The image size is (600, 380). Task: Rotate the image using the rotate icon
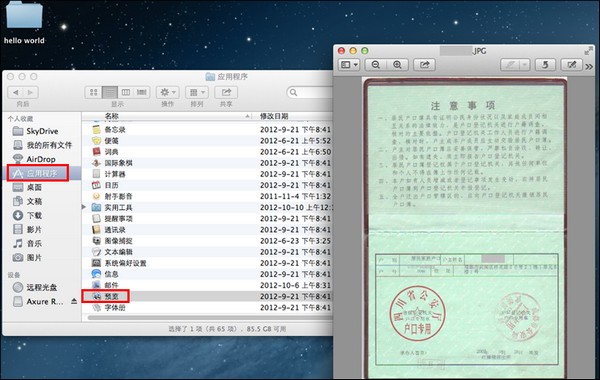[x=545, y=65]
